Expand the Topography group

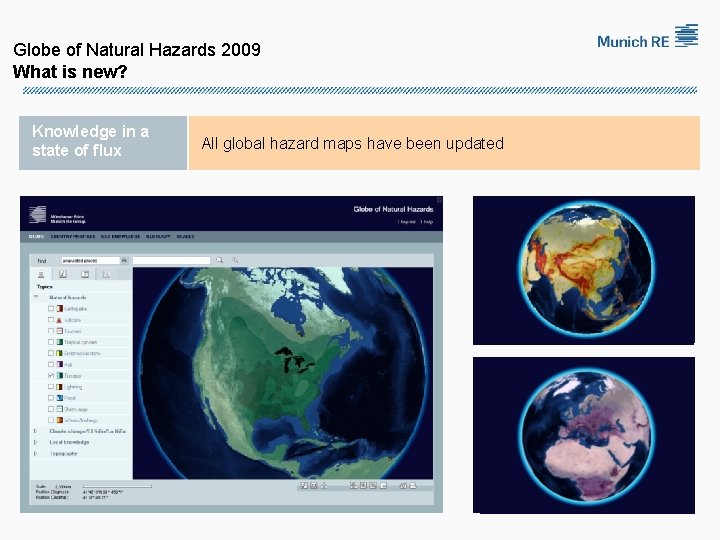[36, 454]
